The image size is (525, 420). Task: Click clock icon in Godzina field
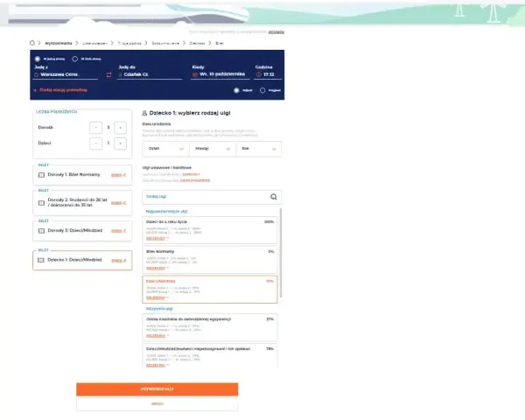point(258,74)
